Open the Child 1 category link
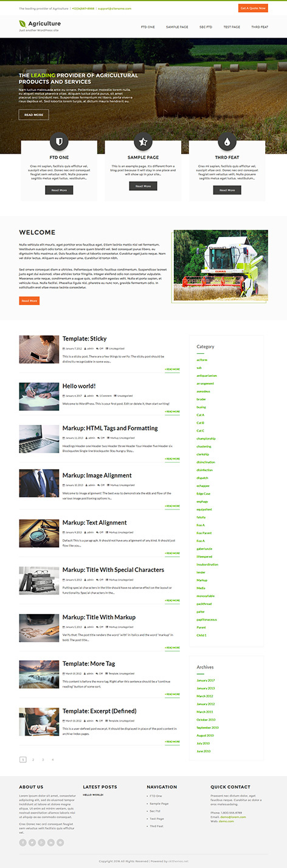Viewport: 287px width, 868px height. [201, 635]
